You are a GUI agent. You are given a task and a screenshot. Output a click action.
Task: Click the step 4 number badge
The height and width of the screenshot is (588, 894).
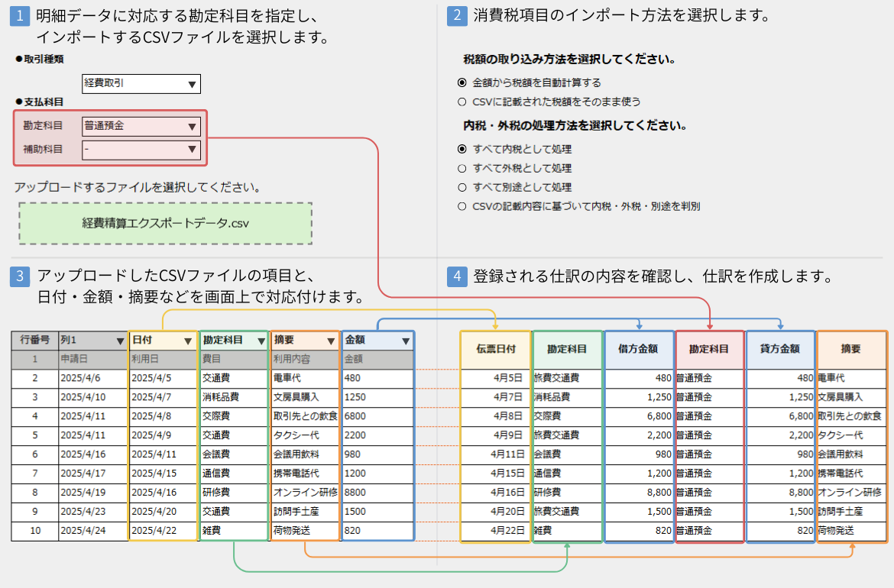(457, 276)
